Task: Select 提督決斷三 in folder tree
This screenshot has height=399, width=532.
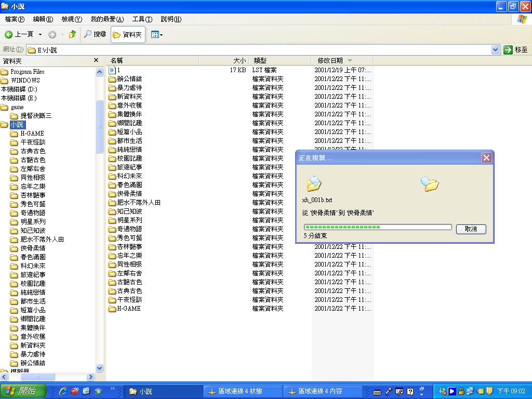Action: click(36, 116)
